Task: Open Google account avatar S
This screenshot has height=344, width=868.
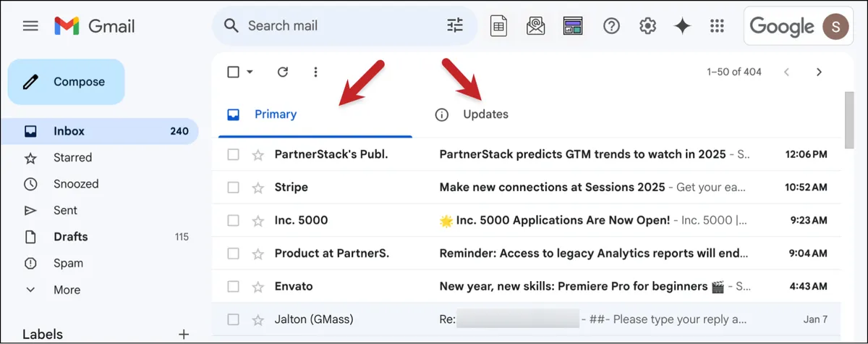Action: (838, 27)
